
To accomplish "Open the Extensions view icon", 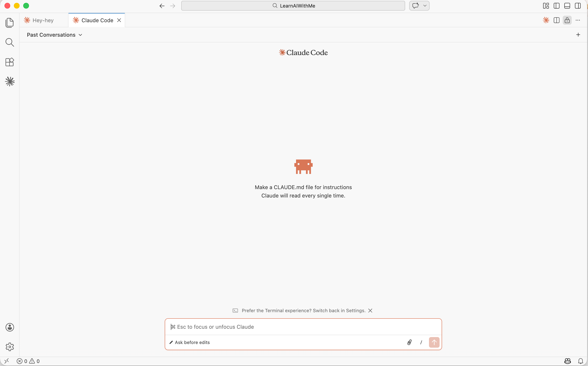I will [x=9, y=62].
